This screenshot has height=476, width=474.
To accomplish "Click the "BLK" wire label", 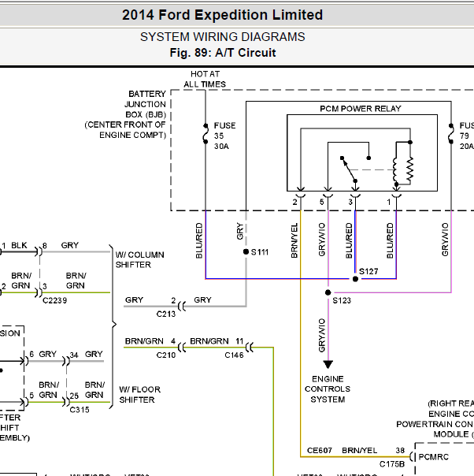I will [x=19, y=245].
